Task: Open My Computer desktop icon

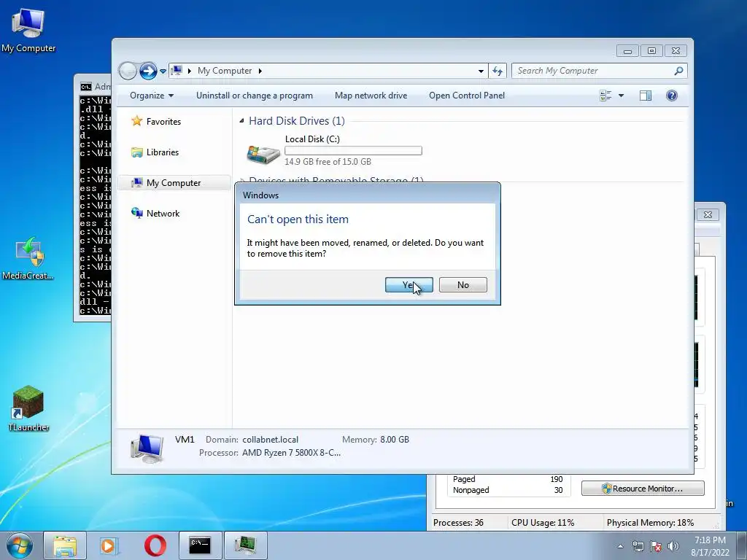Action: (x=28, y=29)
